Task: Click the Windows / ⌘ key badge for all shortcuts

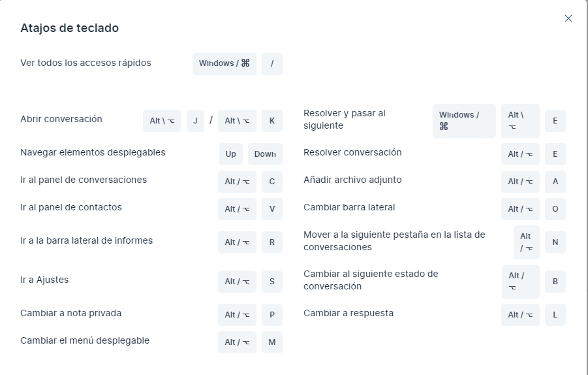Action: tap(224, 64)
